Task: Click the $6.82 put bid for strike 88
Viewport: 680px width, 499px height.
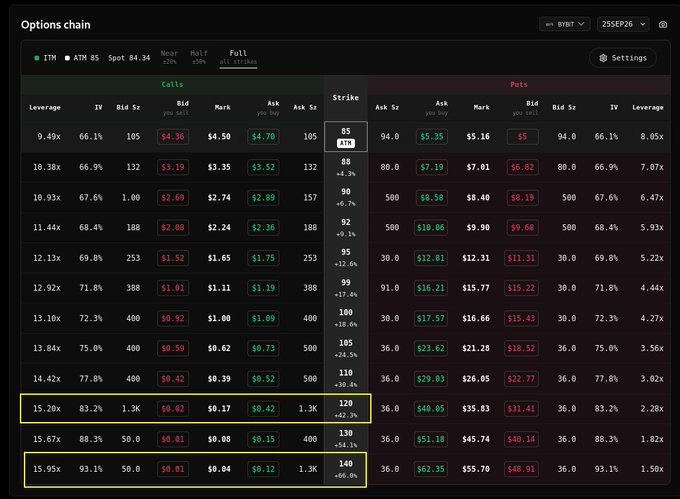Action: [523, 167]
